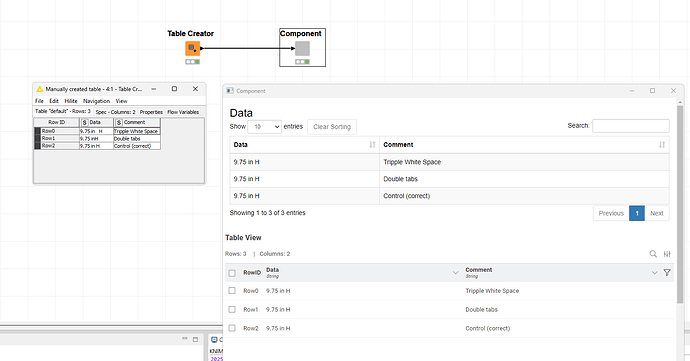The height and width of the screenshot is (361, 690).
Task: Click the Clear Sorting button
Action: coord(332,127)
